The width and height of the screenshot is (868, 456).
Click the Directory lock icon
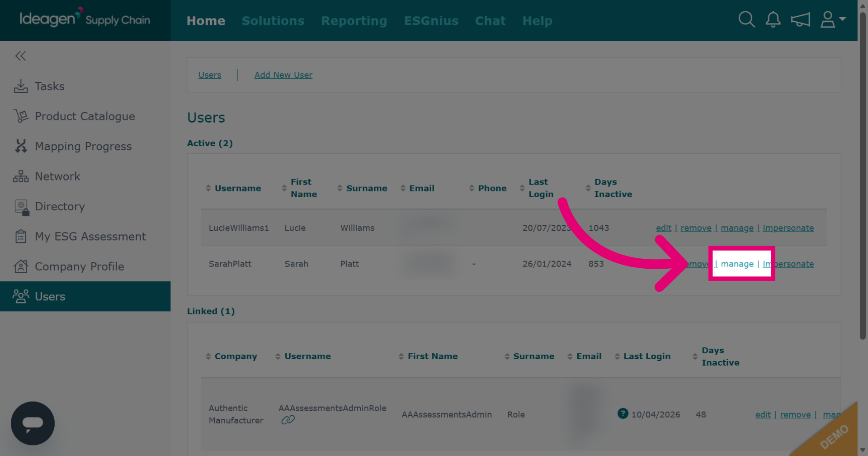click(x=22, y=207)
